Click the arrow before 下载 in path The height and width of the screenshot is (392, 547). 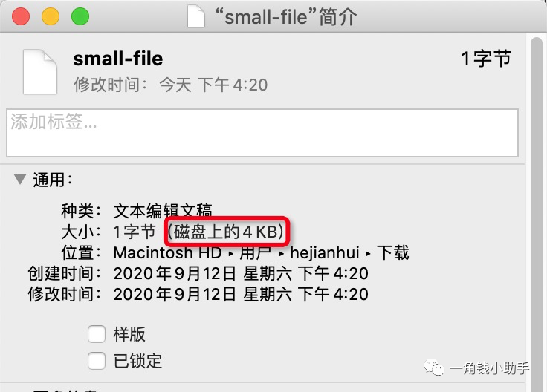(368, 254)
